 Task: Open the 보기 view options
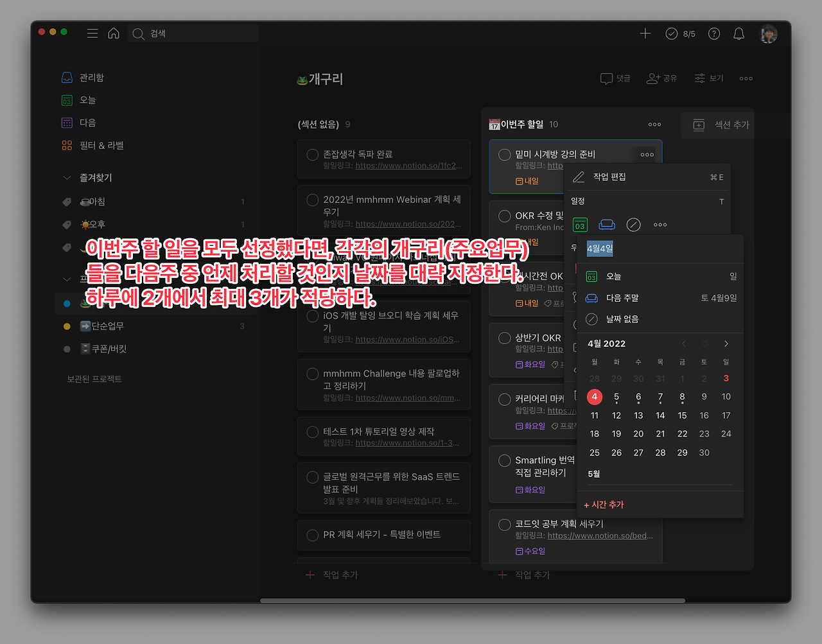click(x=709, y=78)
